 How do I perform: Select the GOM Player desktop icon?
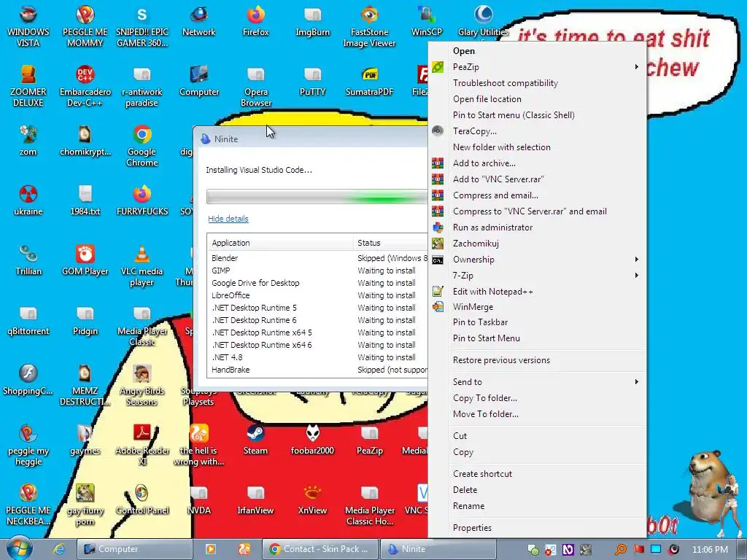coord(85,260)
